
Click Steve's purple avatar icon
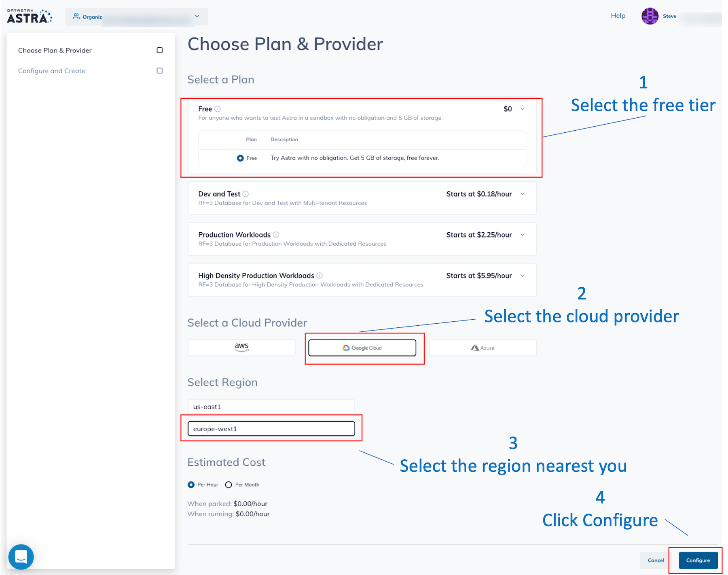(x=650, y=16)
